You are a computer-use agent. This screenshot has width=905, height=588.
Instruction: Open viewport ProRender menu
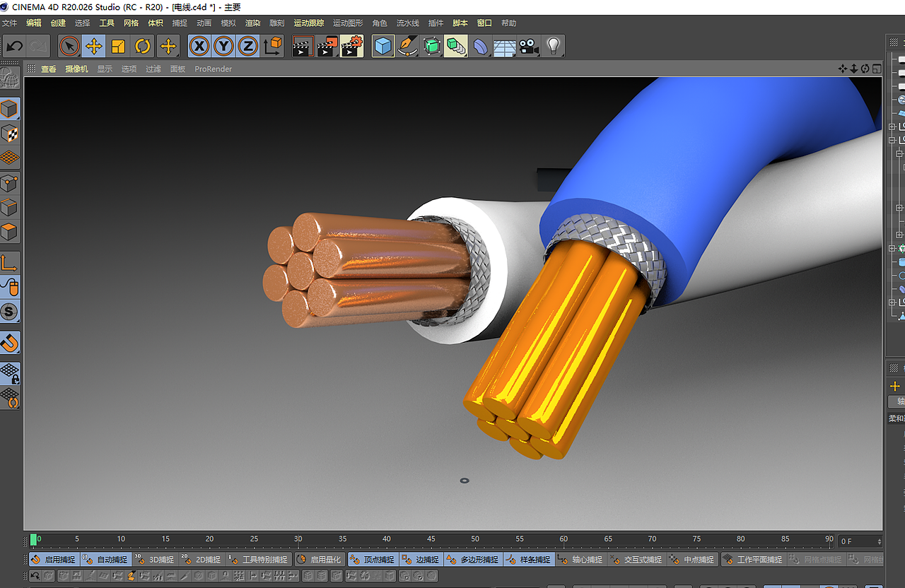coord(214,69)
